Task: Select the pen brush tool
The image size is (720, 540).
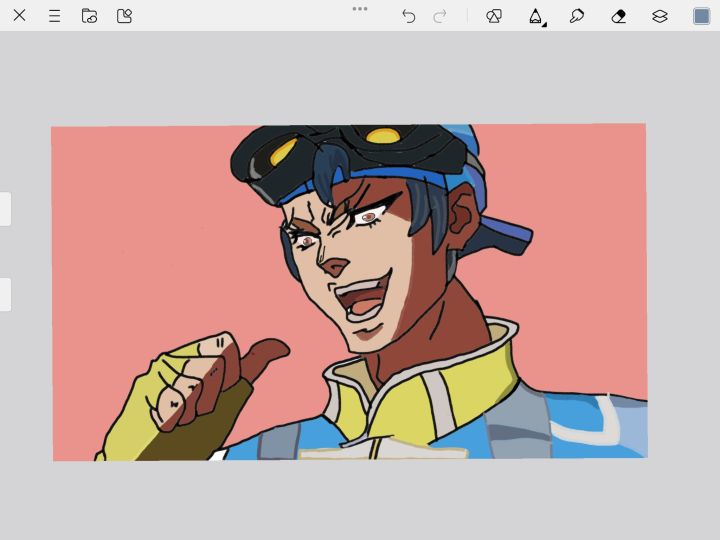Action: (x=535, y=16)
